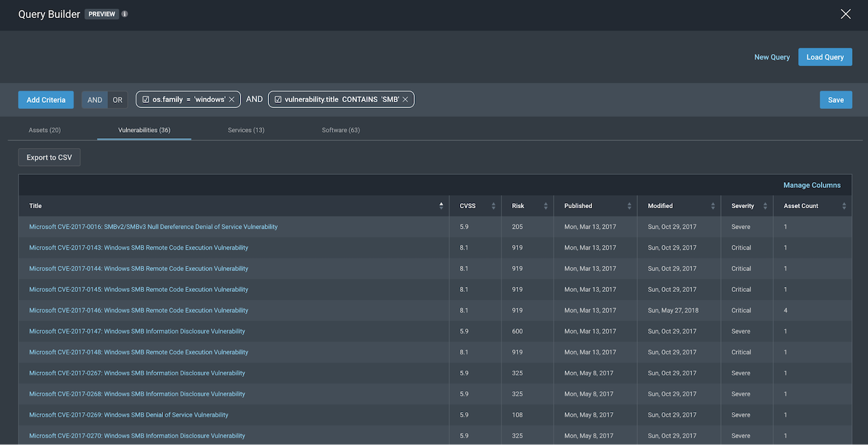Viewport: 868px width, 445px height.
Task: Sort by Asset Count column arrows
Action: 844,206
